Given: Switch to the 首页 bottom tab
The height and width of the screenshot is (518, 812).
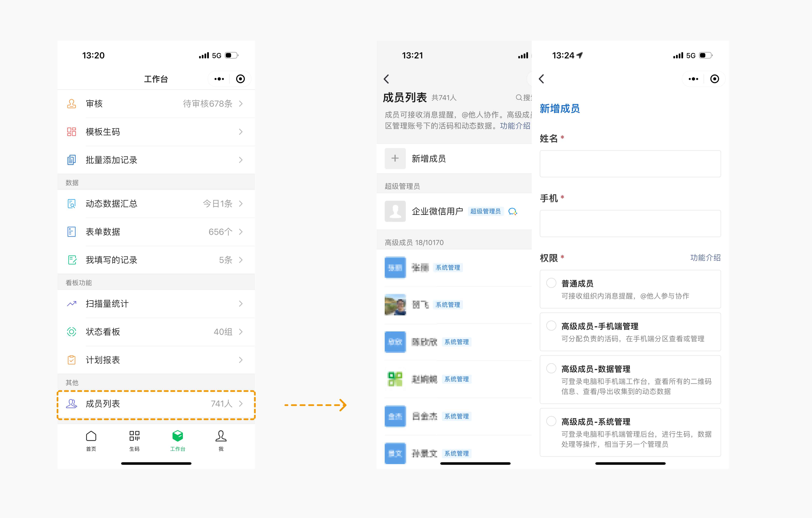Looking at the screenshot, I should click(91, 440).
